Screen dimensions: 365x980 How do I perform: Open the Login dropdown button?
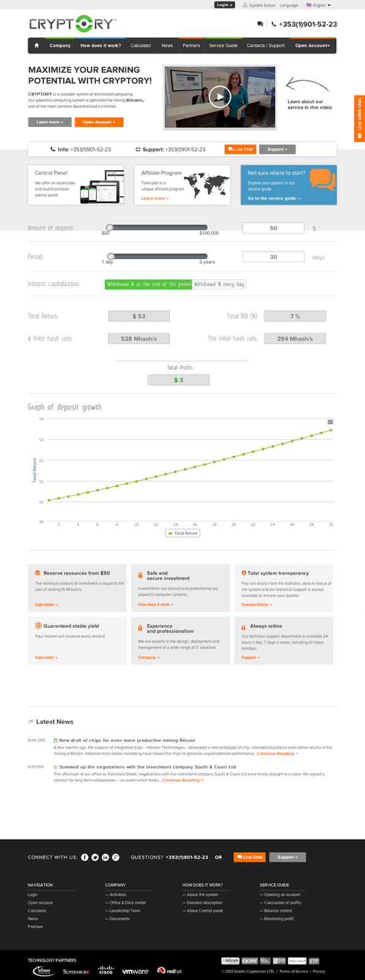point(225,5)
